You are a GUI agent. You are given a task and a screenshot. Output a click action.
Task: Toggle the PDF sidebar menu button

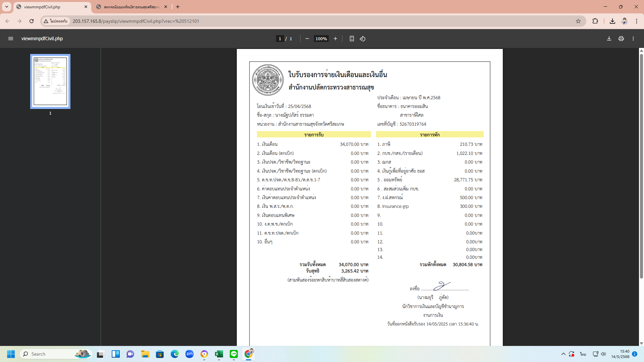tap(11, 39)
